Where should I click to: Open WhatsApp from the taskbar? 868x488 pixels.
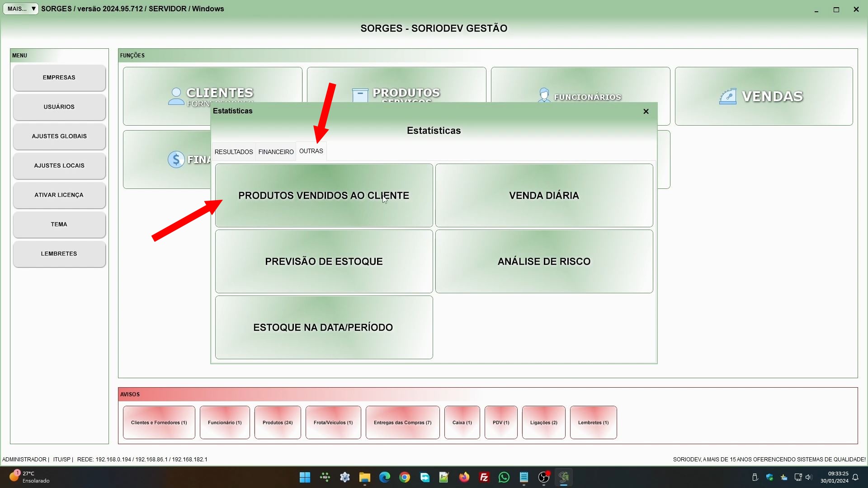(504, 477)
